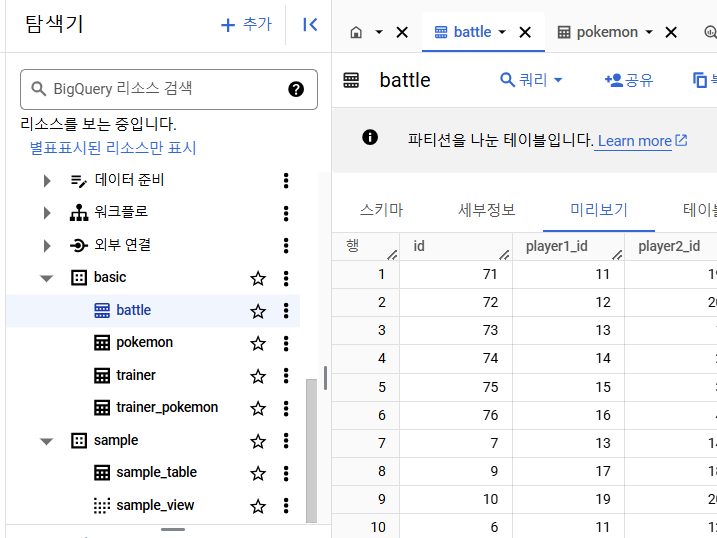717x538 pixels.
Task: Open the home tab dropdown arrow
Action: pyautogui.click(x=379, y=32)
